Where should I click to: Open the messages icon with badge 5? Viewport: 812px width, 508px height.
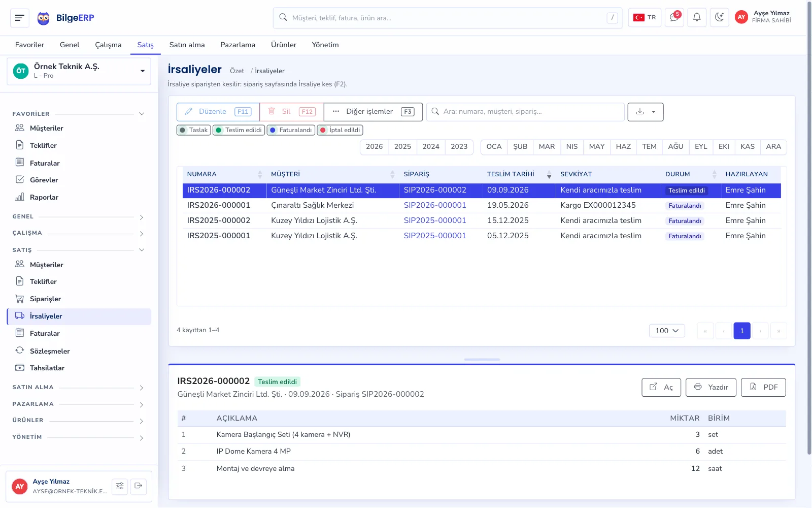tap(674, 18)
